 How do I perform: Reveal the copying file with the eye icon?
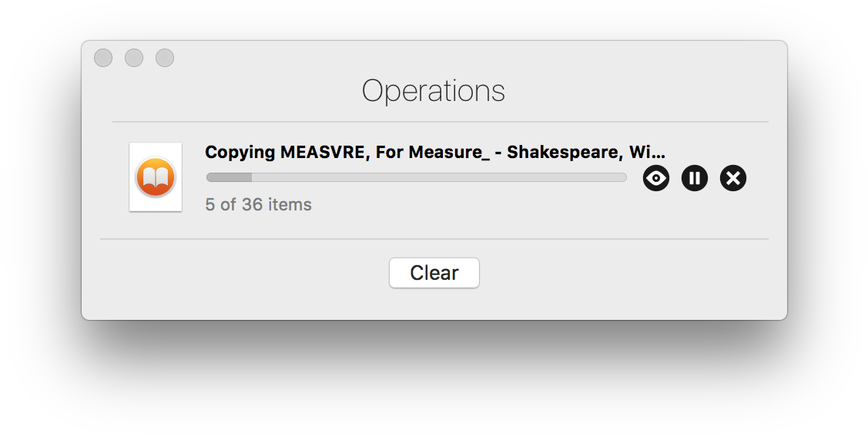(x=656, y=179)
